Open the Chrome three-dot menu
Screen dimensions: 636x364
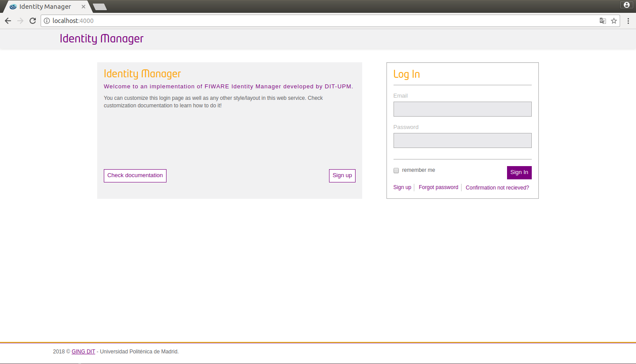(628, 21)
